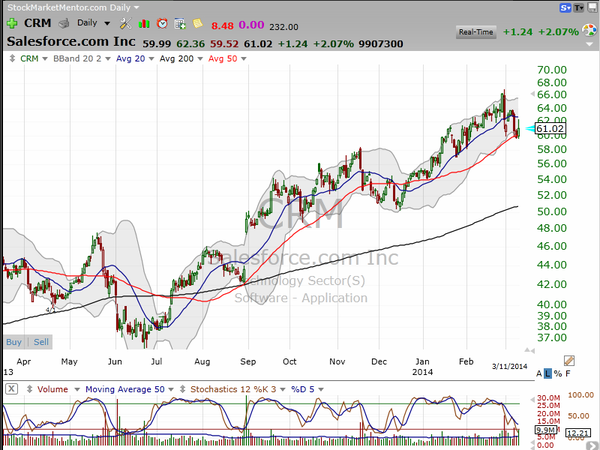Expand the Moving Average 50 dropdown
Image resolution: width=600 pixels, height=450 pixels.
[171, 389]
